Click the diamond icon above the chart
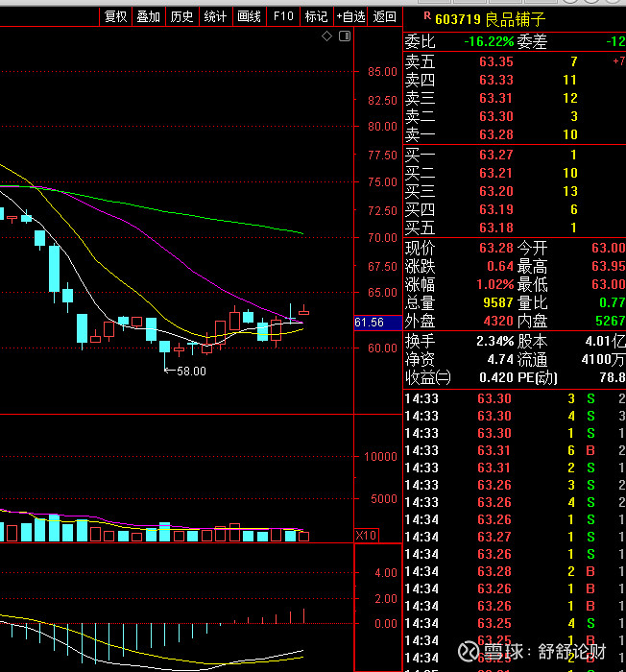Viewport: 626px width, 672px height. pyautogui.click(x=326, y=36)
